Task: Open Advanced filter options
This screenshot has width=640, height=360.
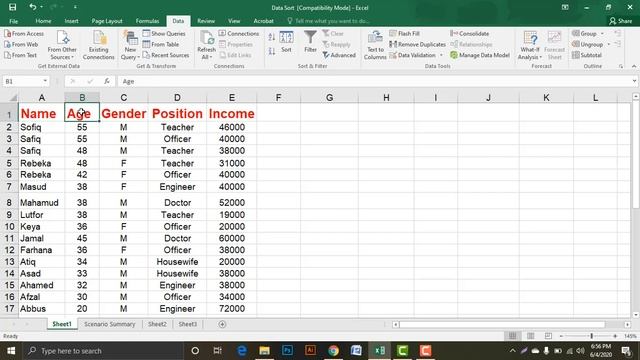Action: [x=339, y=55]
